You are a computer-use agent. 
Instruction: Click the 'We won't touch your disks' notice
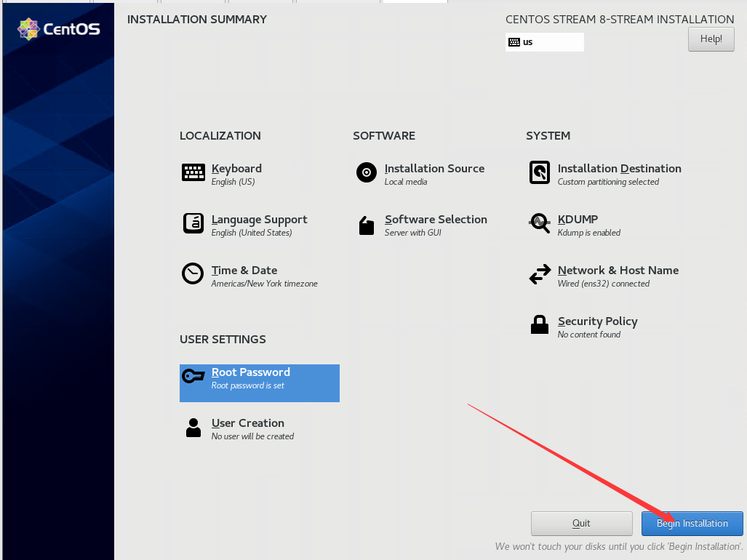click(x=619, y=547)
